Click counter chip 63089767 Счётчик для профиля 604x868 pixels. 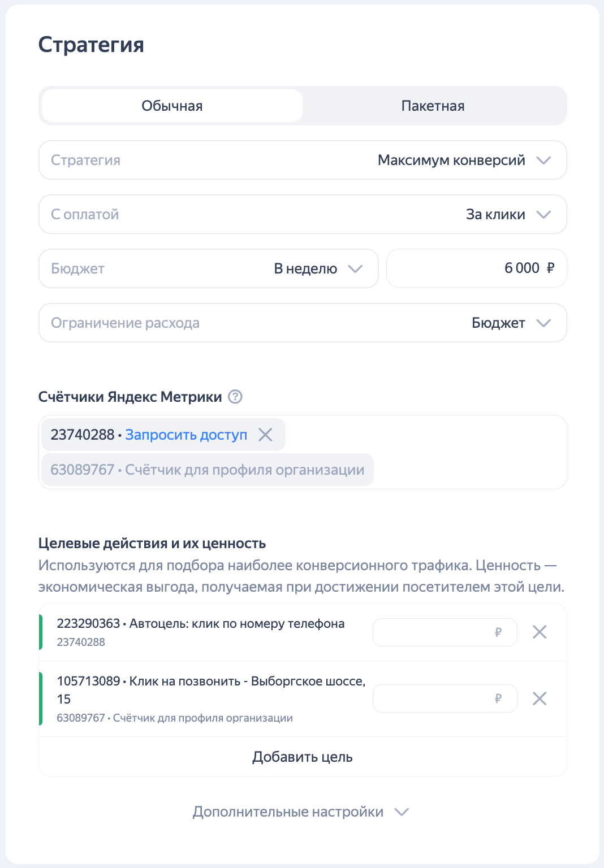(207, 470)
